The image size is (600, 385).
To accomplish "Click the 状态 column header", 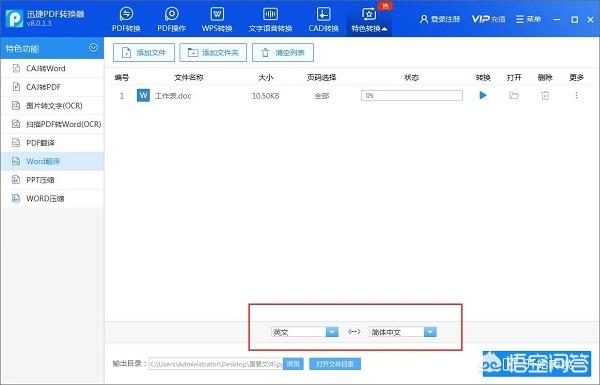I will 411,77.
